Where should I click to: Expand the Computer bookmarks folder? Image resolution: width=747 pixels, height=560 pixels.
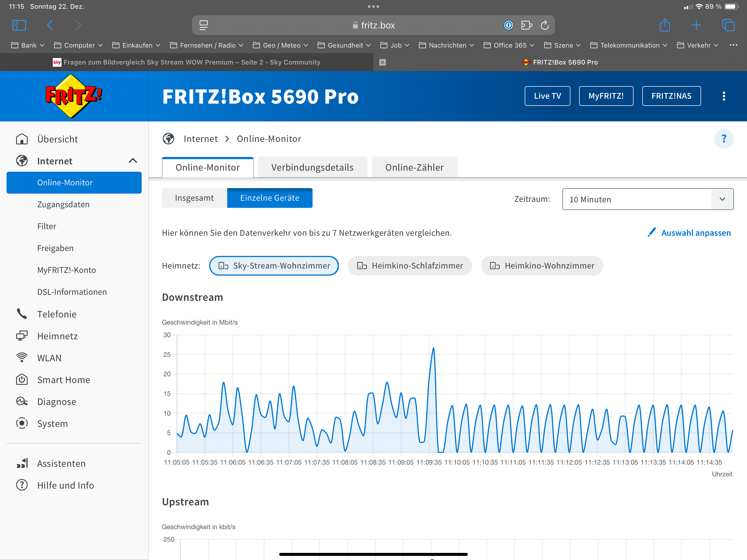point(78,45)
